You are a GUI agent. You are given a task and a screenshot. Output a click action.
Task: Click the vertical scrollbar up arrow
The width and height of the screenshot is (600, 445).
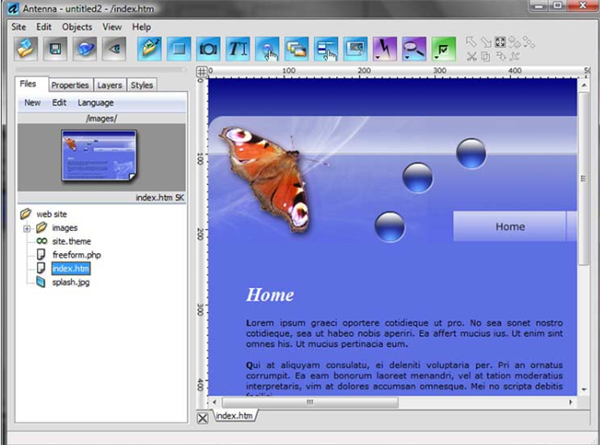click(584, 85)
